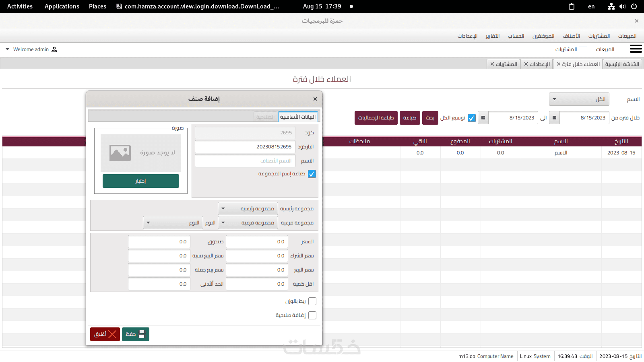Image resolution: width=644 pixels, height=362 pixels.
Task: Click the طباعة print button
Action: [x=410, y=118]
